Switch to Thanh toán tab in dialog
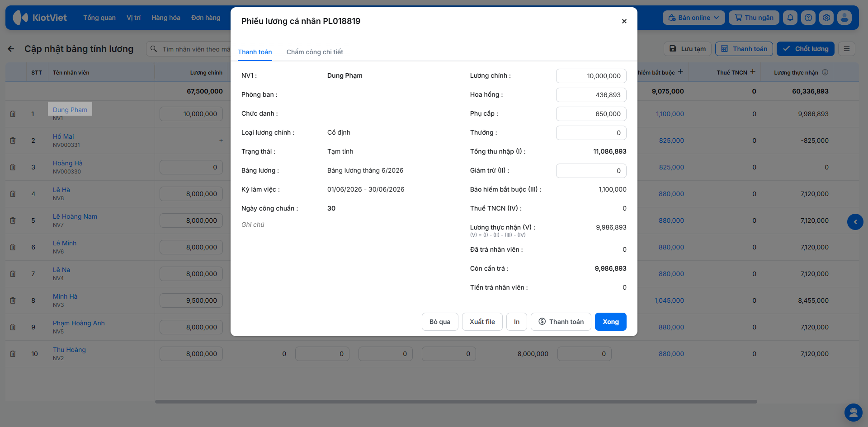868x427 pixels. (255, 52)
